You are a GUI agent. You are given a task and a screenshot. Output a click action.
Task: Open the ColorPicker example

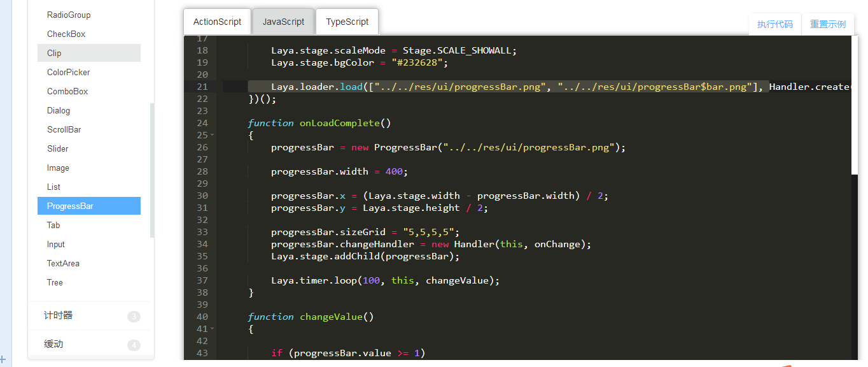click(x=69, y=72)
